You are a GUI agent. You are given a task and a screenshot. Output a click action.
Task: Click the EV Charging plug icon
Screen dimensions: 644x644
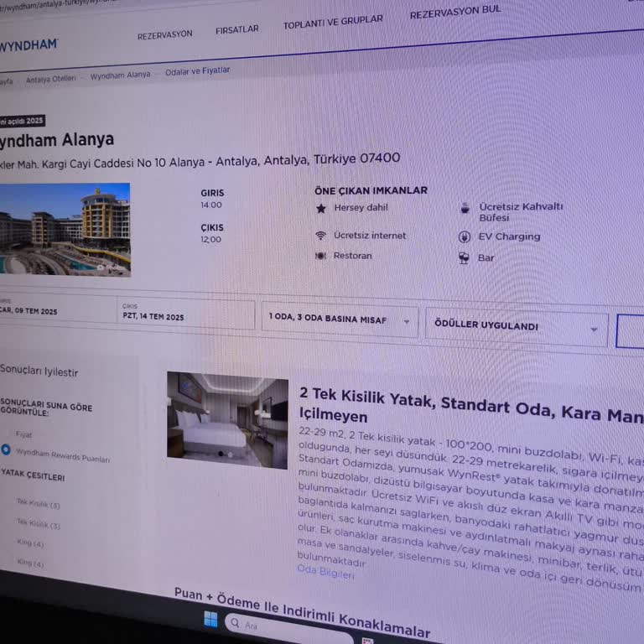tap(464, 237)
